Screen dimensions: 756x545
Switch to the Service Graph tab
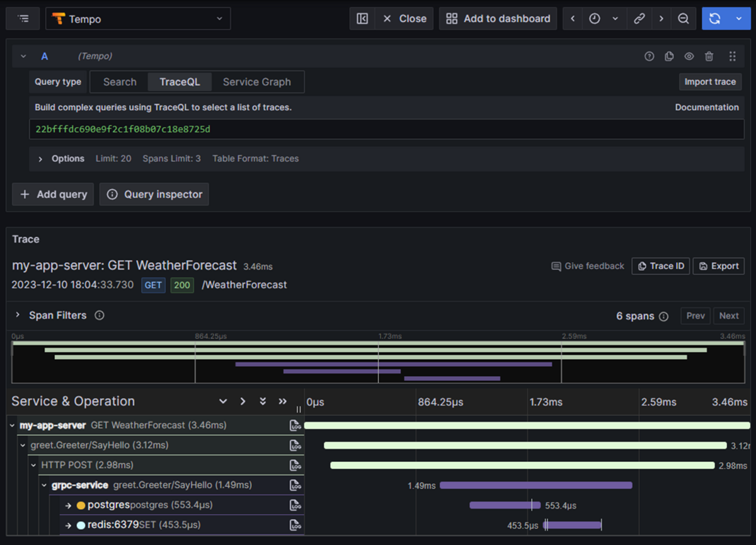pyautogui.click(x=257, y=82)
